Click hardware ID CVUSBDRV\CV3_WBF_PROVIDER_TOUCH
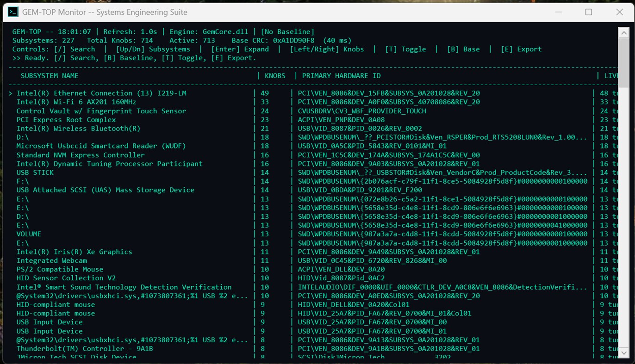The height and width of the screenshot is (364, 635). pyautogui.click(x=362, y=111)
